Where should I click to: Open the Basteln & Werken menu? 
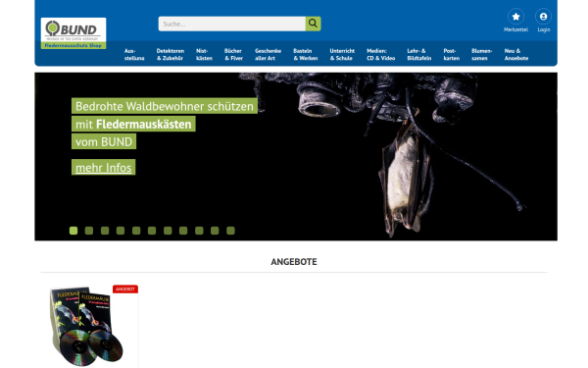(305, 54)
